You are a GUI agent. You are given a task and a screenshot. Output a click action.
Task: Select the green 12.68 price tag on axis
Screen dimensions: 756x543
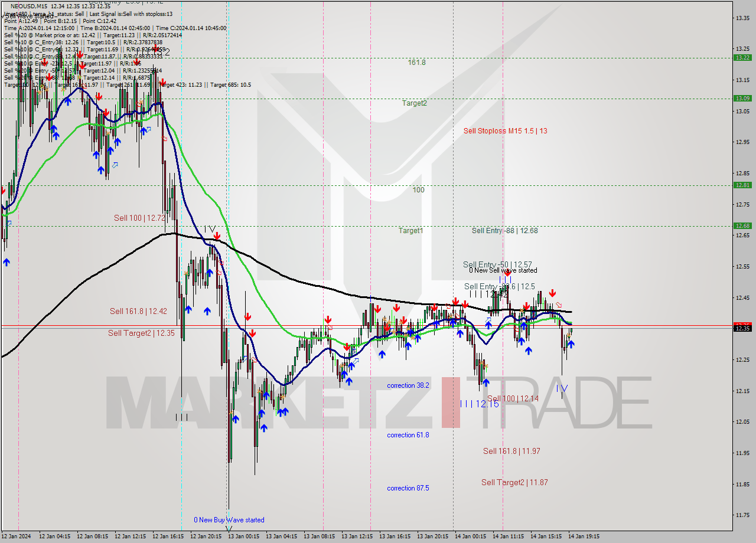click(742, 225)
